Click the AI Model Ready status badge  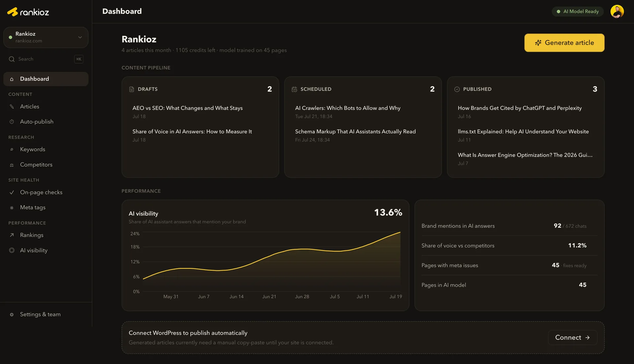[578, 12]
